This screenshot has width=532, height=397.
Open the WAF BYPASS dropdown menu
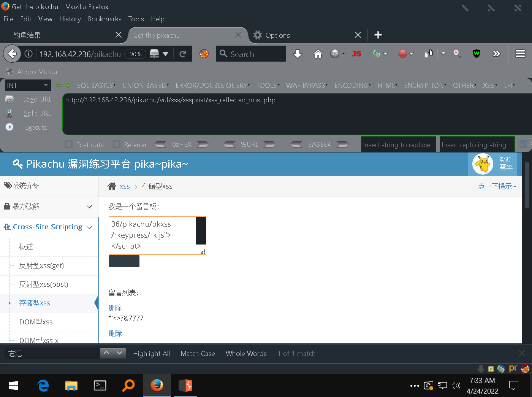coord(307,86)
